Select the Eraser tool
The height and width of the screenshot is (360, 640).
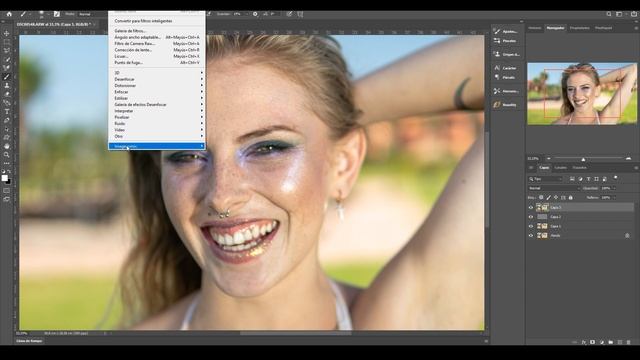tap(7, 94)
